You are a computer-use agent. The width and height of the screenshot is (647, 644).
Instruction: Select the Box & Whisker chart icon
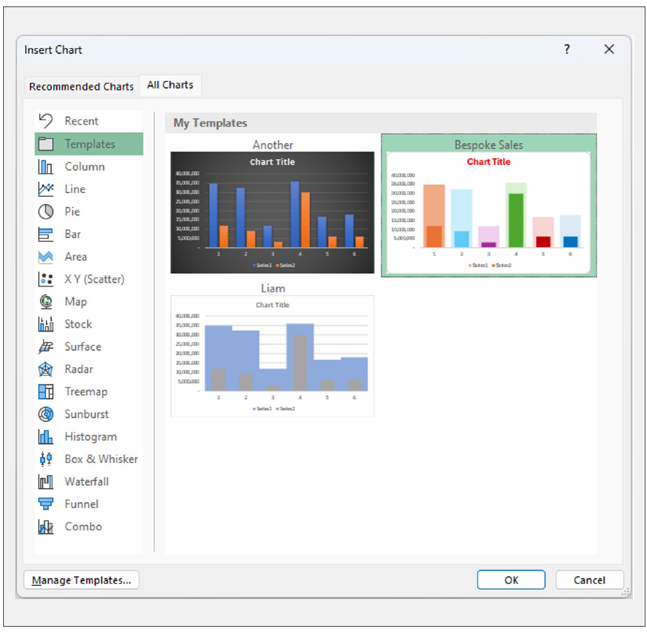coord(46,459)
